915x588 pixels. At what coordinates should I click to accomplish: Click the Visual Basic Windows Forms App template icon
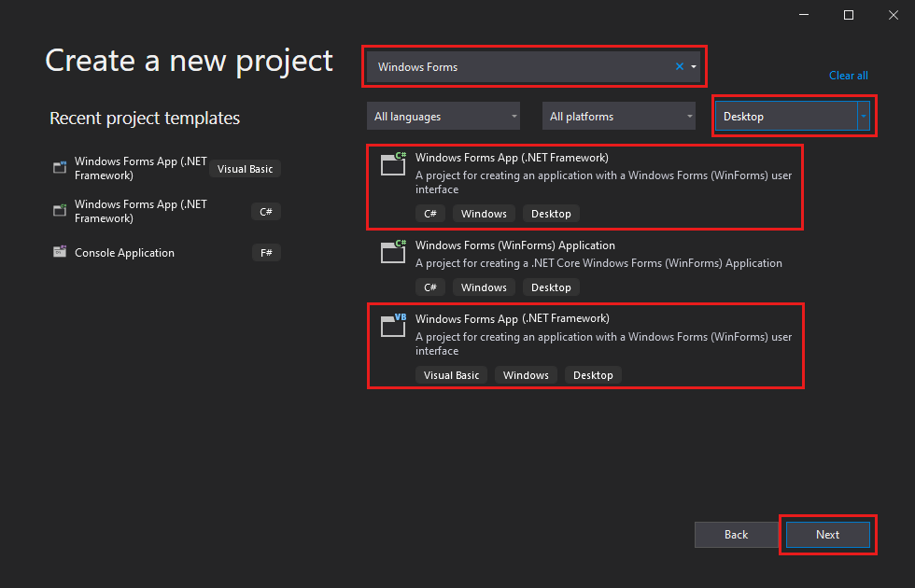coord(392,326)
